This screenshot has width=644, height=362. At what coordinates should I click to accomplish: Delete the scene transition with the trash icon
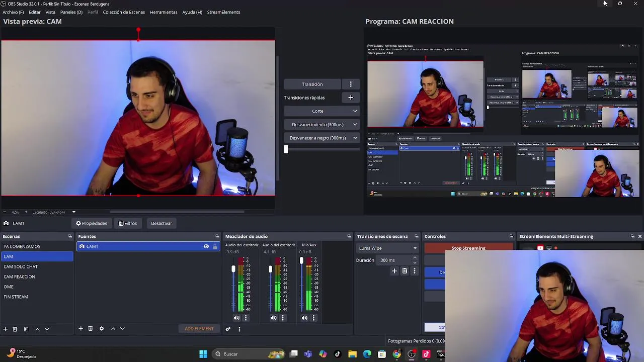(x=405, y=271)
